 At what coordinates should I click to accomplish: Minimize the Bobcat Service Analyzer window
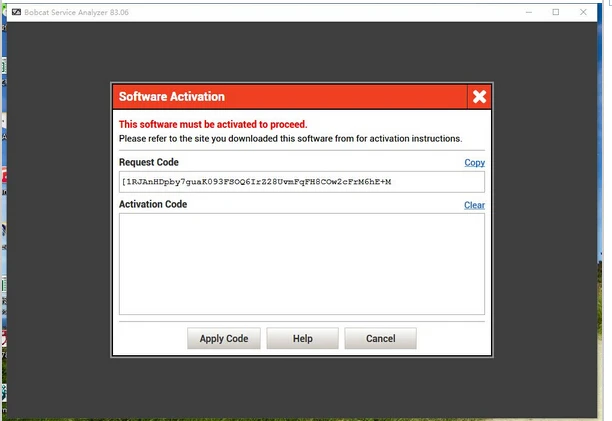coord(529,12)
